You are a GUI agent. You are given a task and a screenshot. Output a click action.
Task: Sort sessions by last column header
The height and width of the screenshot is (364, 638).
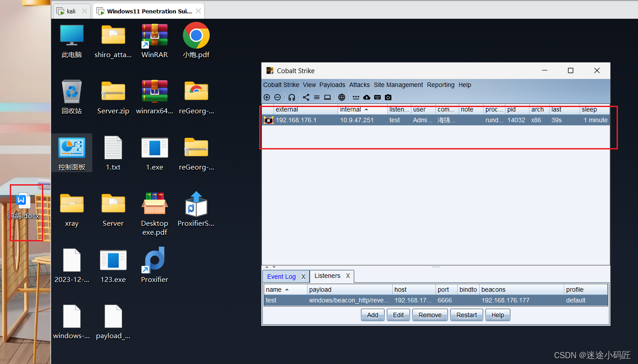[564, 109]
